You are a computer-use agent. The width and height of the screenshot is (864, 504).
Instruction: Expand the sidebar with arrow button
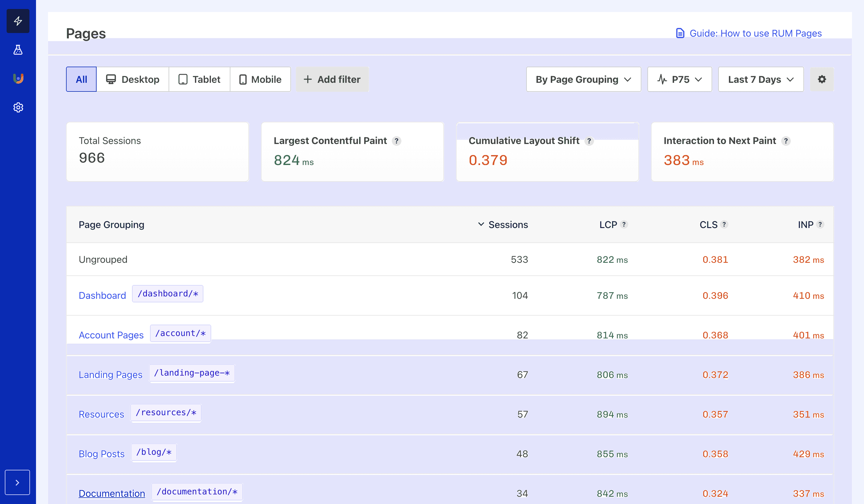point(17,482)
